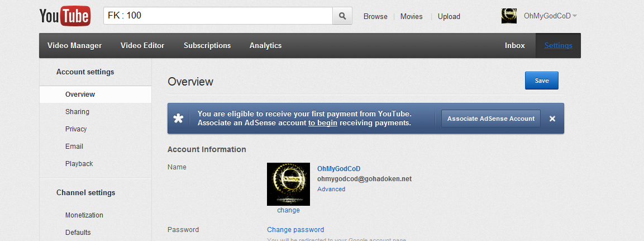Open the OhMyGodCoD account dropdown arrow
The height and width of the screenshot is (241, 644).
(575, 16)
